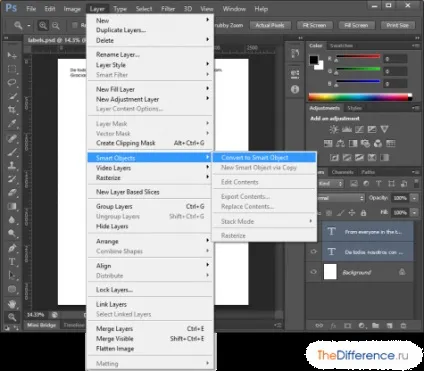Open the Opacity slider dropdown arrow
Screen dimensions: 424x371
[414, 198]
